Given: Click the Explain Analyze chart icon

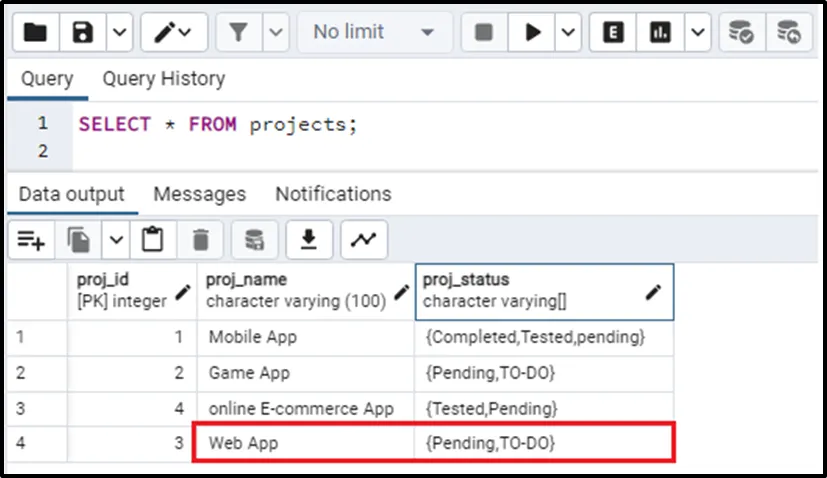Looking at the screenshot, I should tap(660, 33).
